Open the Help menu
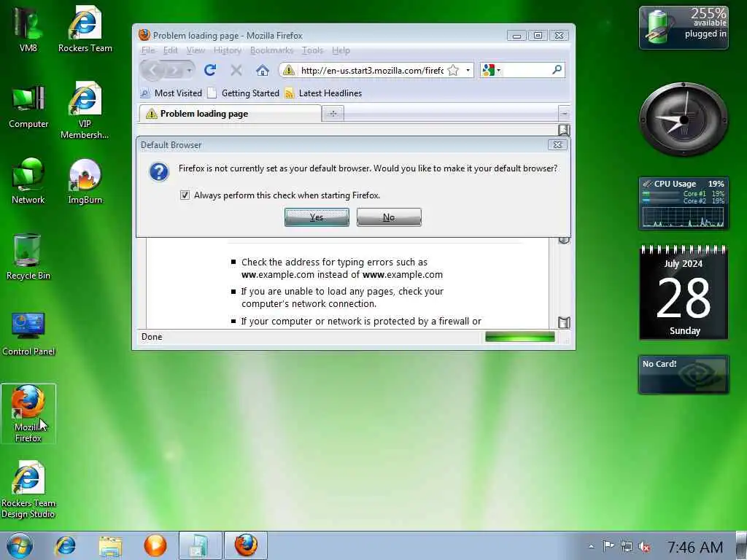Viewport: 747px width, 560px height. click(341, 50)
